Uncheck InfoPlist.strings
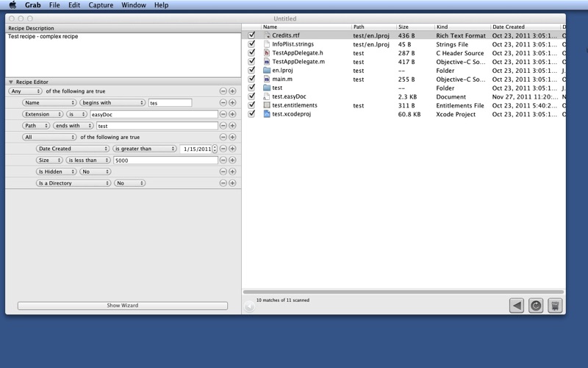The height and width of the screenshot is (368, 588). pos(251,44)
